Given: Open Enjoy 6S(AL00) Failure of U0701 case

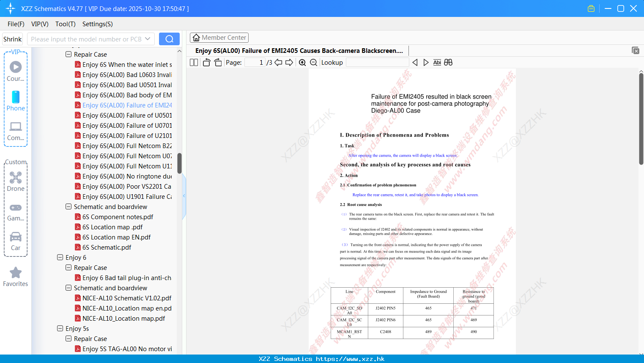Looking at the screenshot, I should [123, 125].
